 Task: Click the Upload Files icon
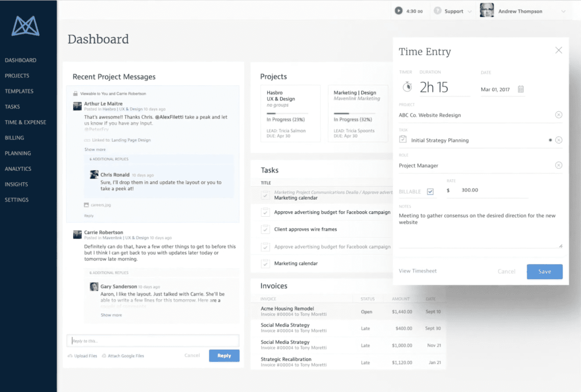pyautogui.click(x=70, y=356)
